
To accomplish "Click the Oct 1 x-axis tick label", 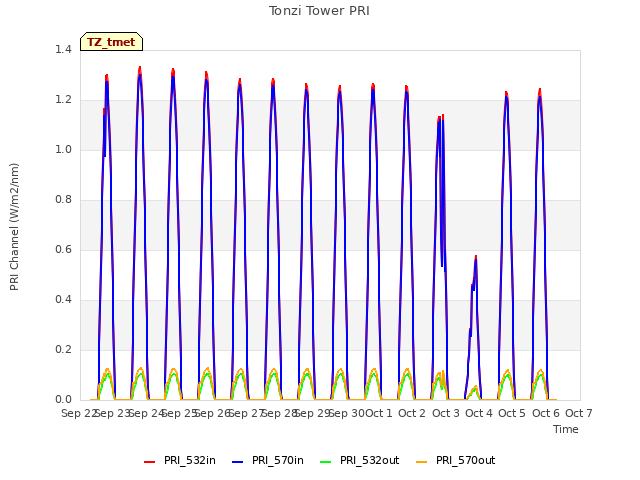I will pos(378,413).
